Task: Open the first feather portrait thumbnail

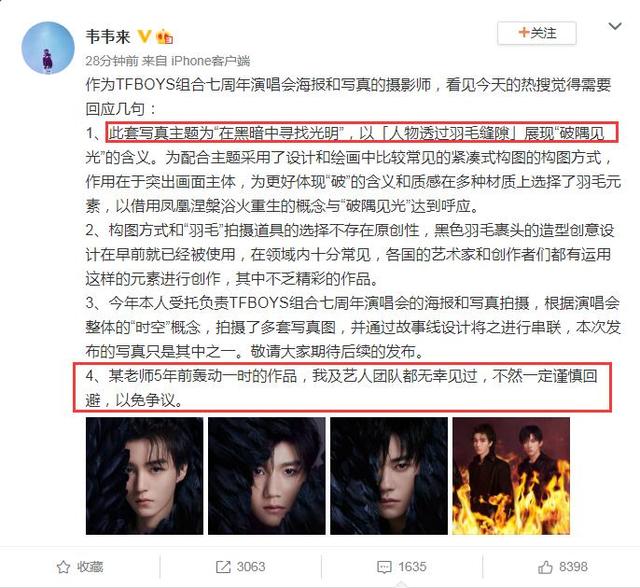Action: (144, 476)
